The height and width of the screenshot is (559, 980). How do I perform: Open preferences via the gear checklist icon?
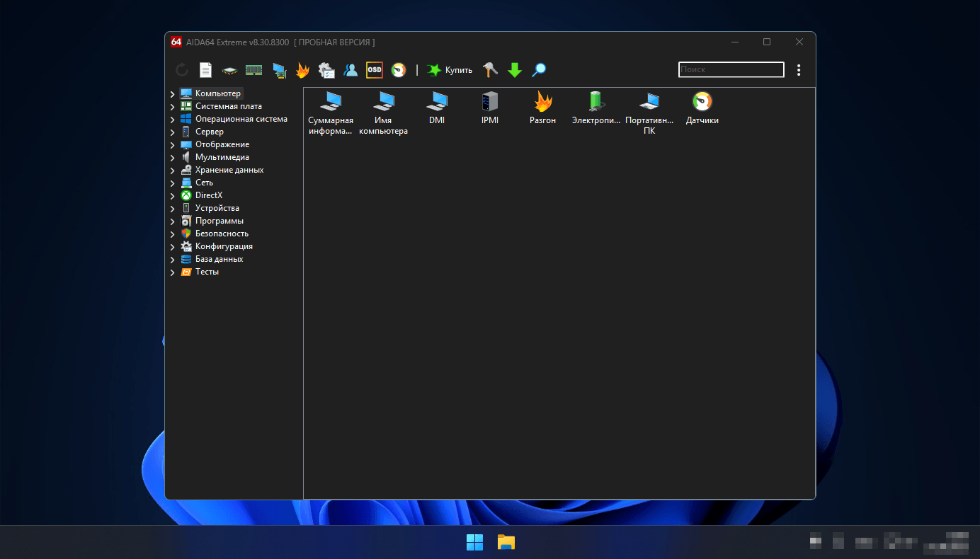click(326, 70)
